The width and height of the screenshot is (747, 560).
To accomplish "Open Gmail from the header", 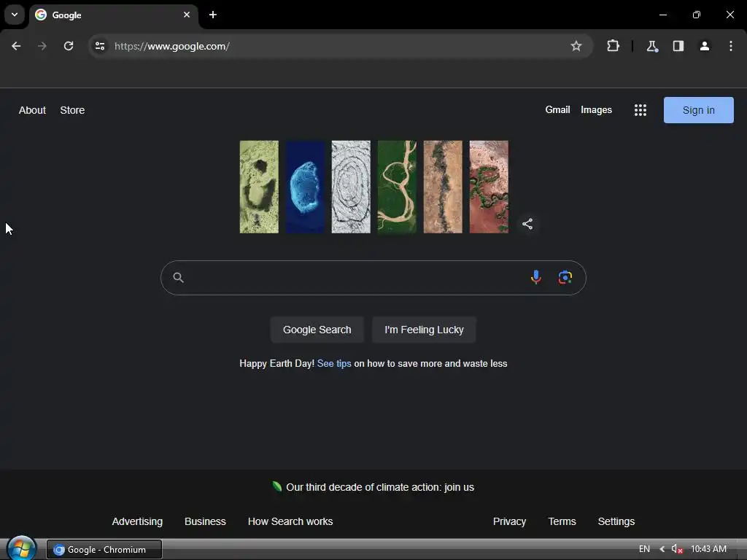I will click(557, 110).
